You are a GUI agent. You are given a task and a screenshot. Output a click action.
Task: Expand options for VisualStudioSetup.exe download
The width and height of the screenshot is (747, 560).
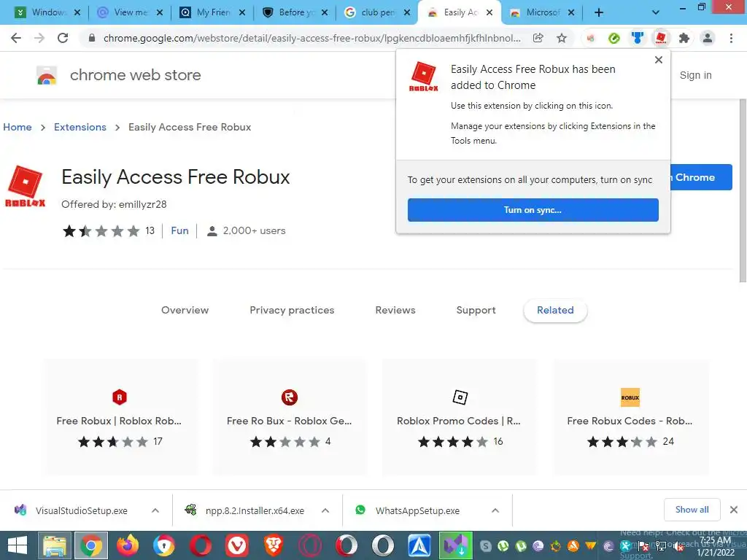tap(155, 510)
